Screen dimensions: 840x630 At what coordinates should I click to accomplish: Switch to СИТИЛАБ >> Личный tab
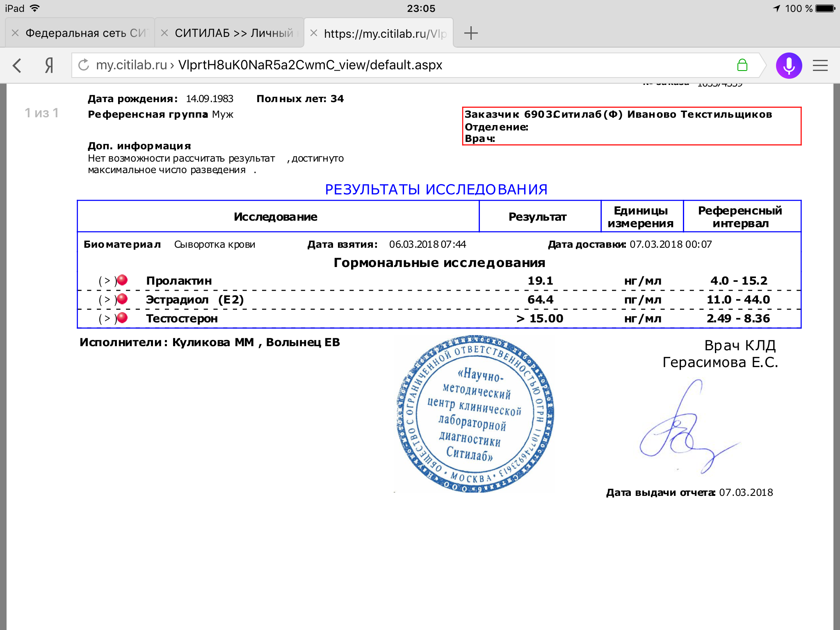(234, 33)
